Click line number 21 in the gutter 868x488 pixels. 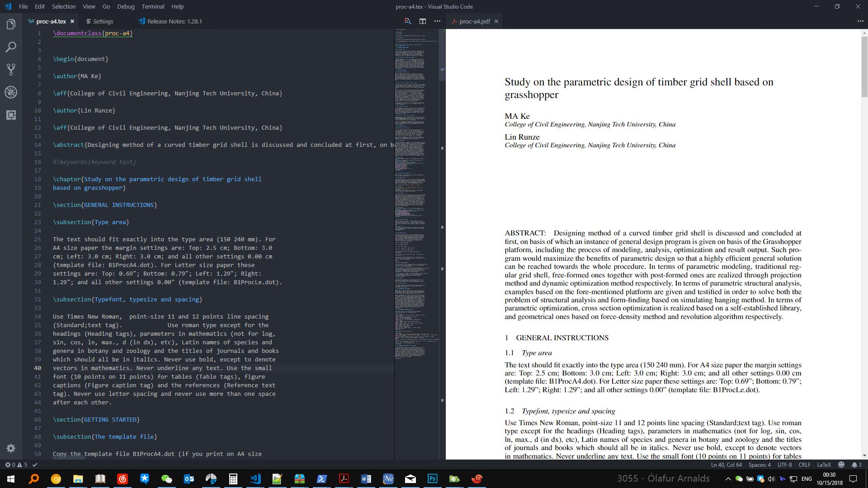click(x=38, y=205)
